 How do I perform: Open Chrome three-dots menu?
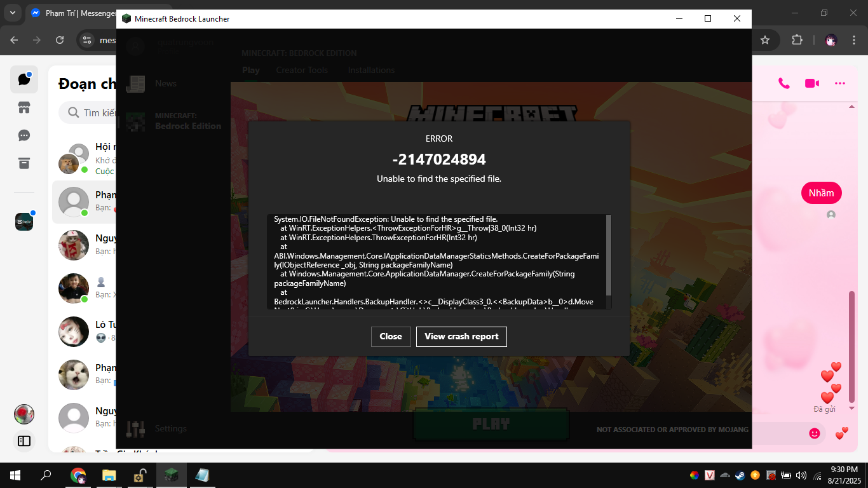click(853, 40)
